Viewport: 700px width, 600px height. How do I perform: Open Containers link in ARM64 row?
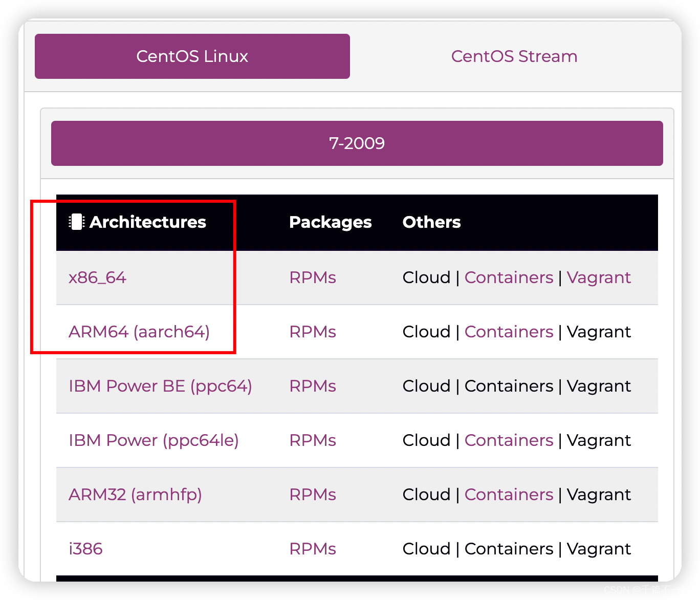click(x=509, y=332)
